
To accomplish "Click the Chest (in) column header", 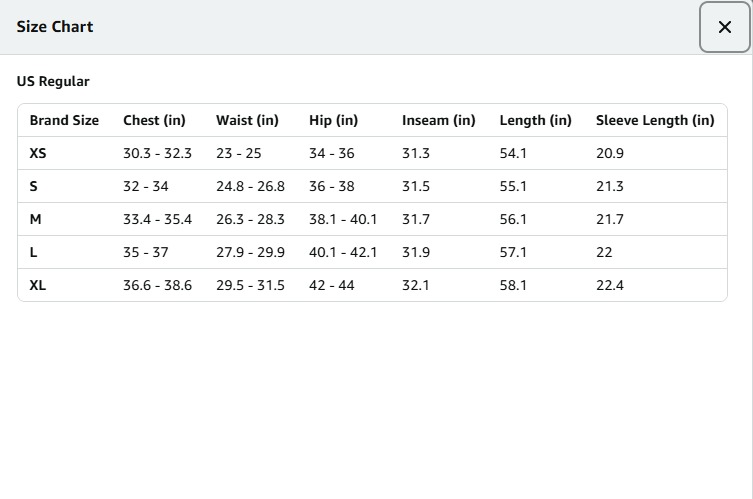I will pyautogui.click(x=154, y=120).
